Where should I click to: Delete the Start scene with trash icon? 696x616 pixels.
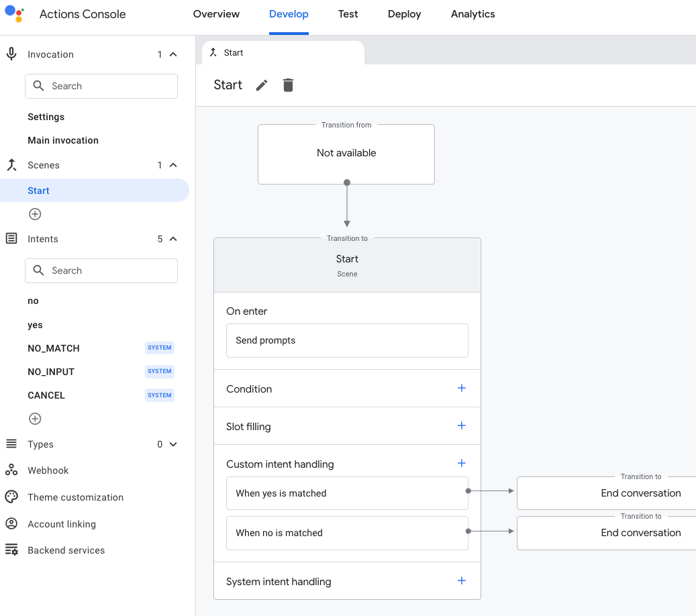click(x=288, y=85)
